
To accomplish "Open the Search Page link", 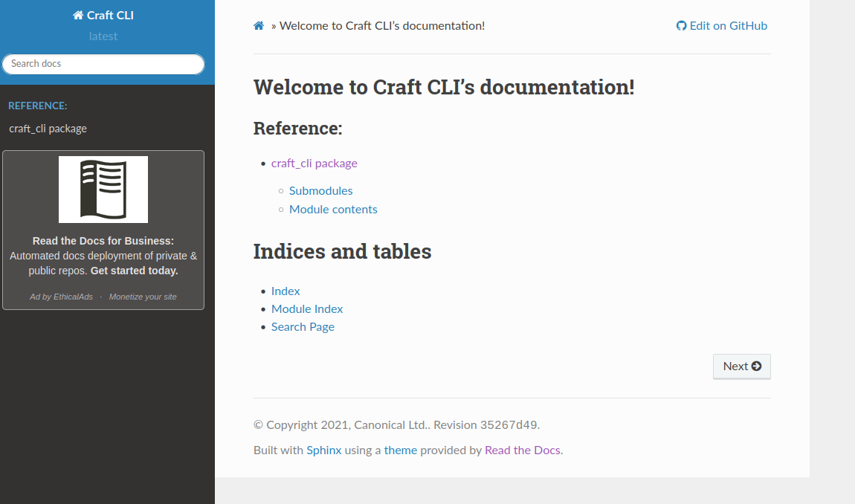I will pyautogui.click(x=303, y=327).
